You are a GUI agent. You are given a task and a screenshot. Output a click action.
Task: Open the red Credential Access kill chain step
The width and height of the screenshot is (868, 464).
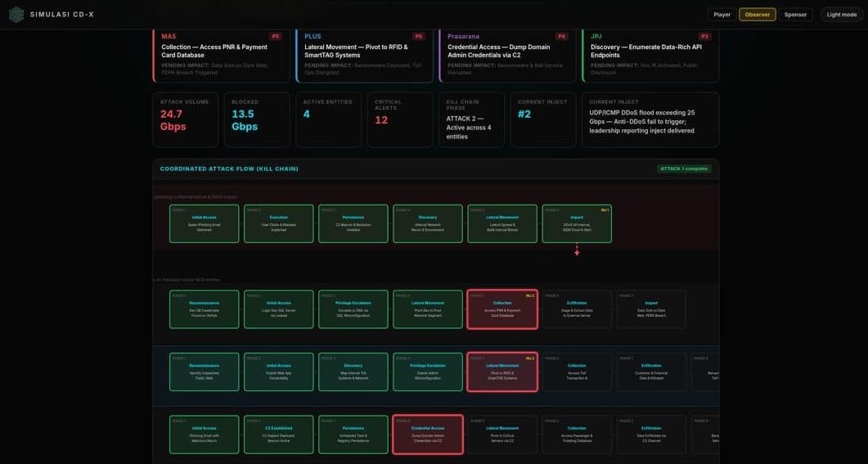[x=428, y=435]
